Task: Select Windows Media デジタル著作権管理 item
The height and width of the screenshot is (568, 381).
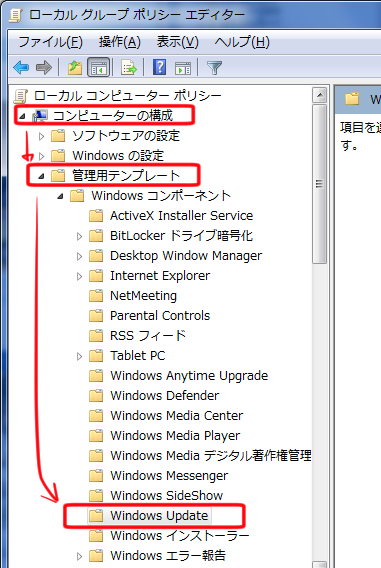Action: point(211,455)
